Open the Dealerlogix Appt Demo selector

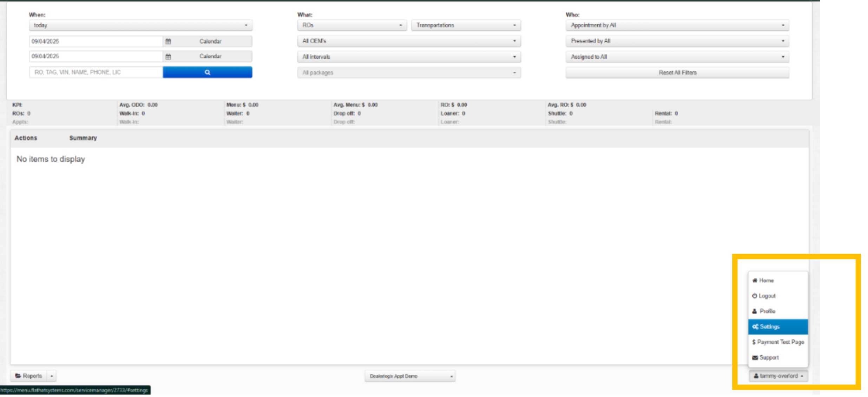click(x=410, y=376)
